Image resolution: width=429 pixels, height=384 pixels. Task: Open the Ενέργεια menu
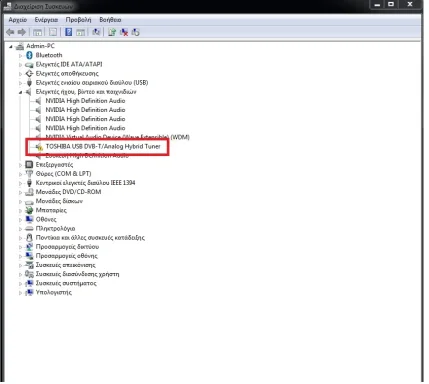tap(46, 20)
